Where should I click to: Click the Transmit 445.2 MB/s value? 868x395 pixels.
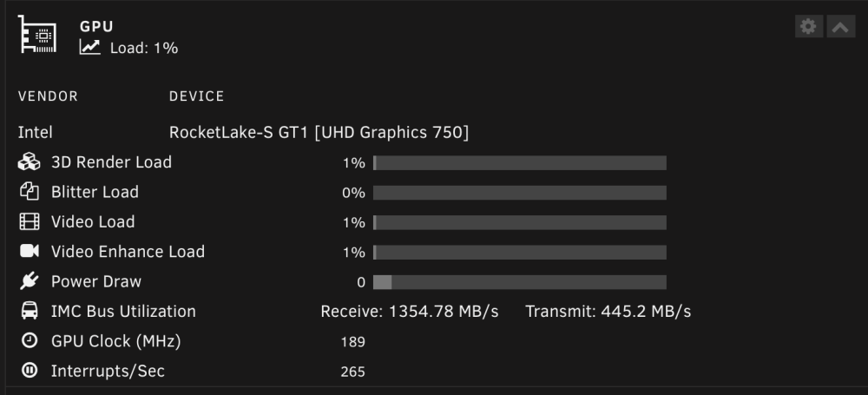[608, 312]
